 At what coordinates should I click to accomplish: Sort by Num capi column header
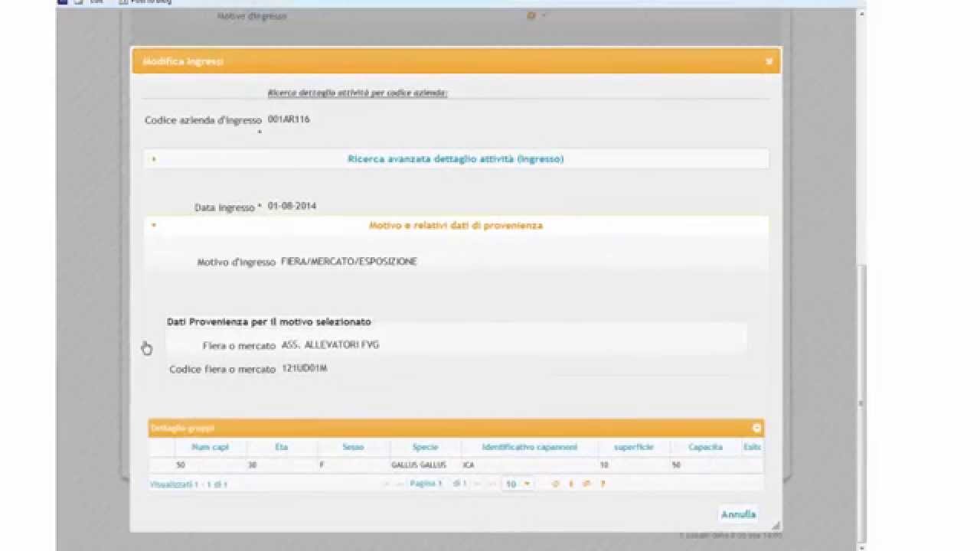click(209, 447)
